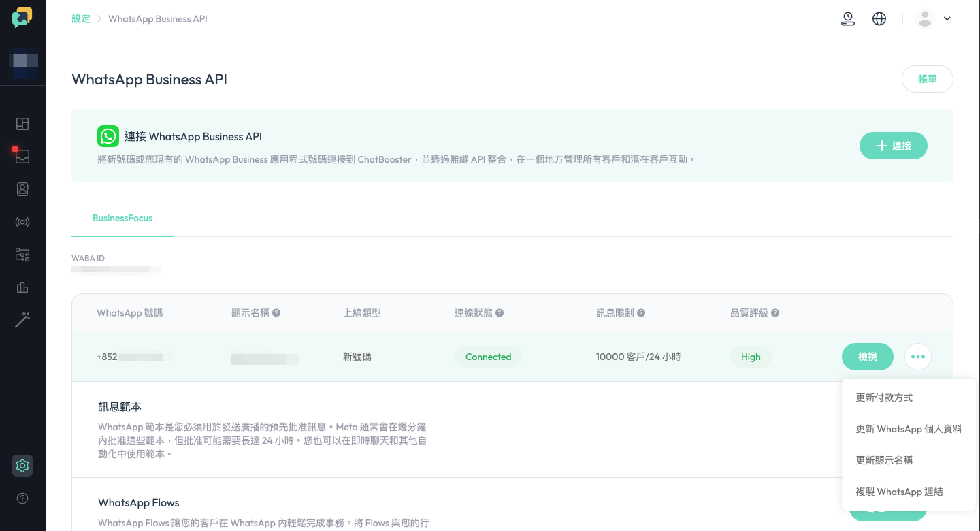Click the WhatsApp logo icon in banner
This screenshot has width=980, height=531.
point(108,136)
